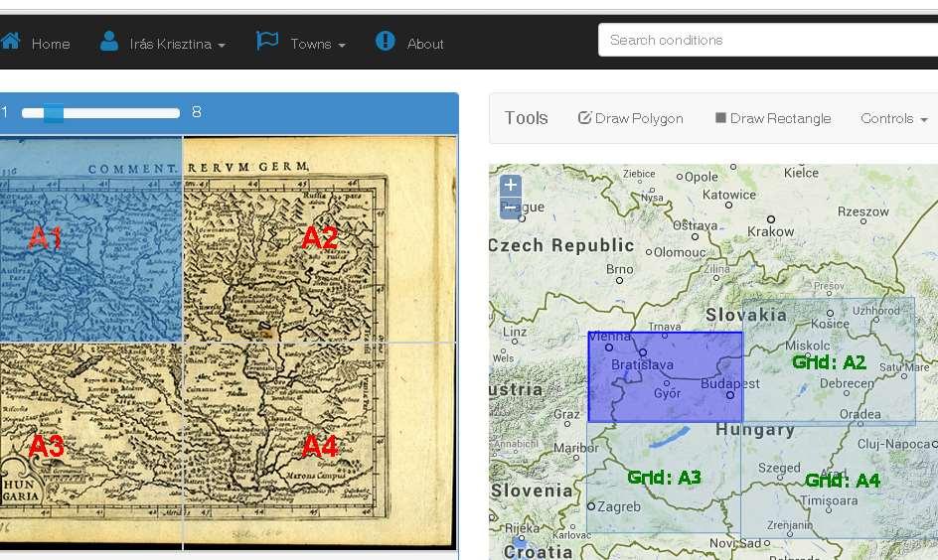Click the user profile icon
Image resolution: width=938 pixels, height=560 pixels.
109,41
